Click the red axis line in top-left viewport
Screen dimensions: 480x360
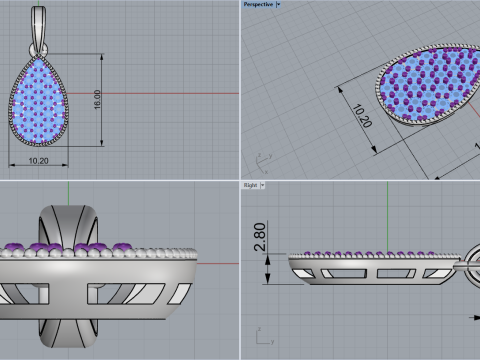point(153,93)
